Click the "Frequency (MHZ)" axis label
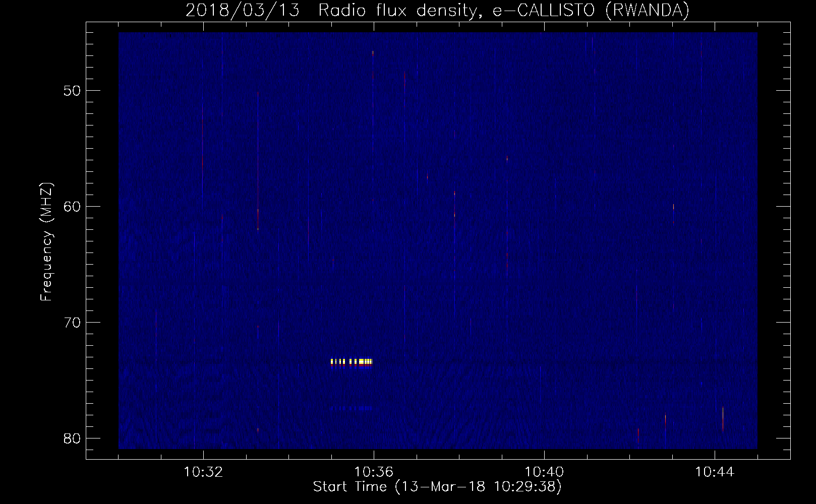Image resolution: width=816 pixels, height=504 pixels. (46, 242)
